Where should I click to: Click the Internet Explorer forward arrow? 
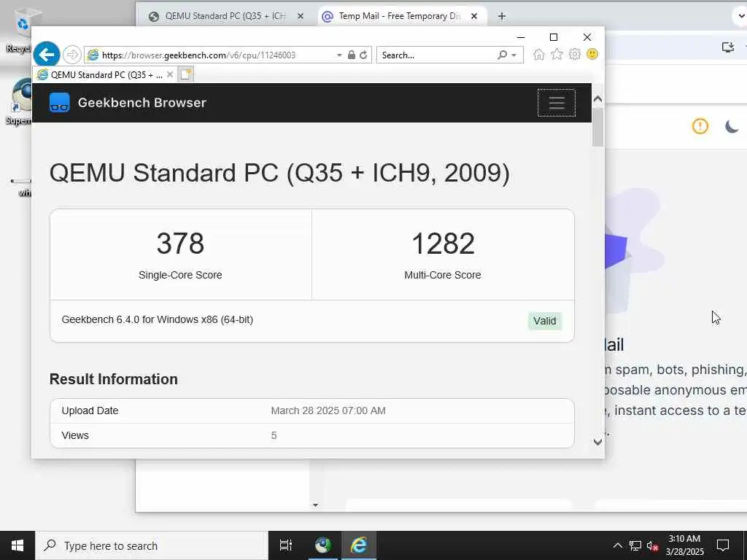pyautogui.click(x=72, y=55)
